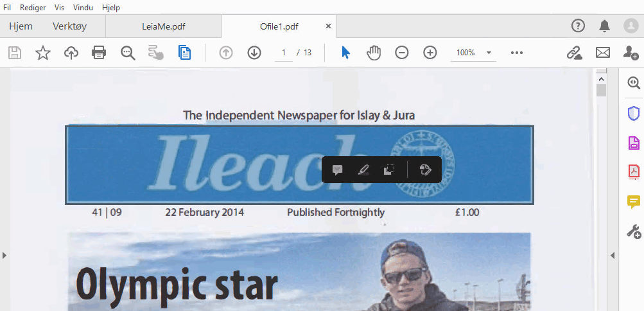Print the document
Image resolution: width=644 pixels, height=311 pixels.
pos(99,53)
